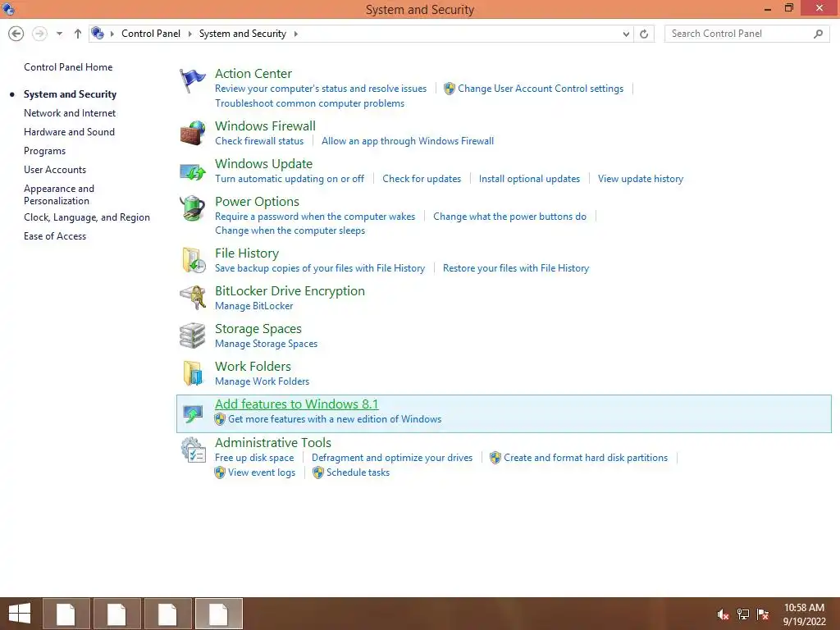The width and height of the screenshot is (840, 630).
Task: Open Clock, Language, and Region
Action: pyautogui.click(x=87, y=217)
